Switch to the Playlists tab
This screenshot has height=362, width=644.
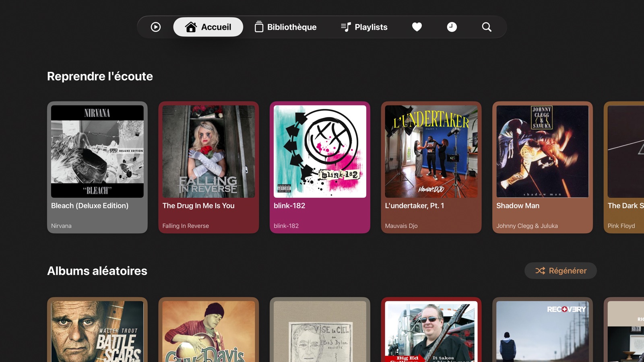364,27
